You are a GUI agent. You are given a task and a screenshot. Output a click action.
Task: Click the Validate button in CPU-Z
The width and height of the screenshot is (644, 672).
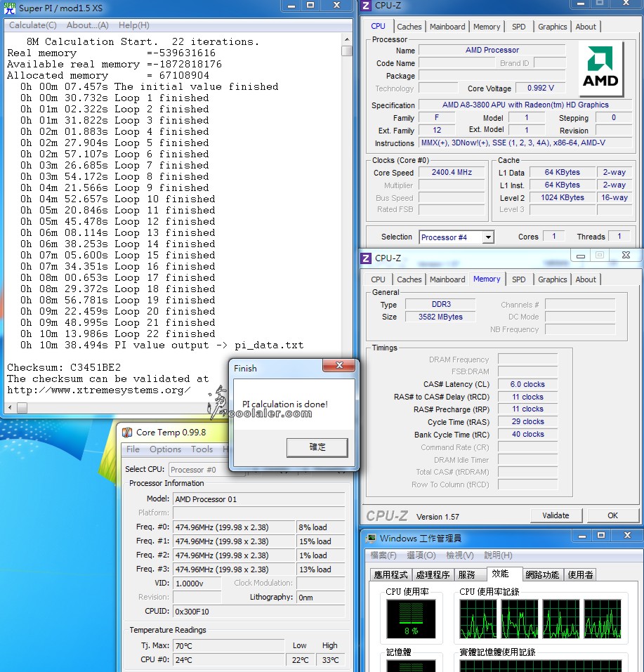click(556, 515)
